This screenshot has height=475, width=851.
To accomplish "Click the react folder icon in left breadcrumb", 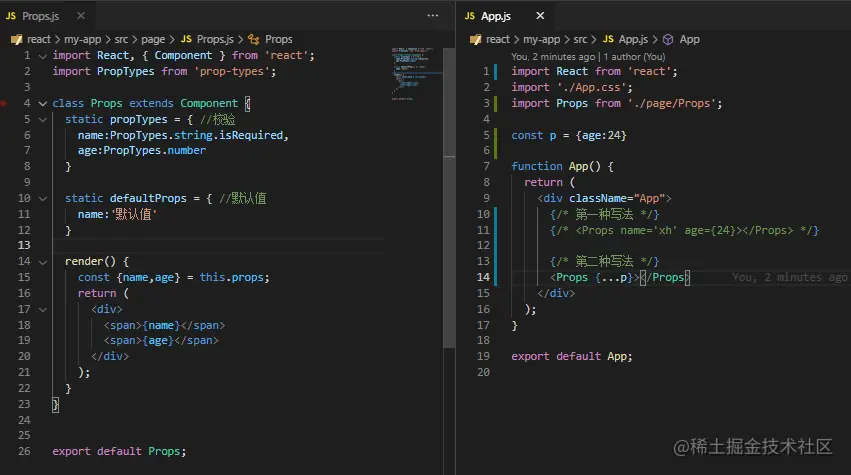I will [x=16, y=39].
